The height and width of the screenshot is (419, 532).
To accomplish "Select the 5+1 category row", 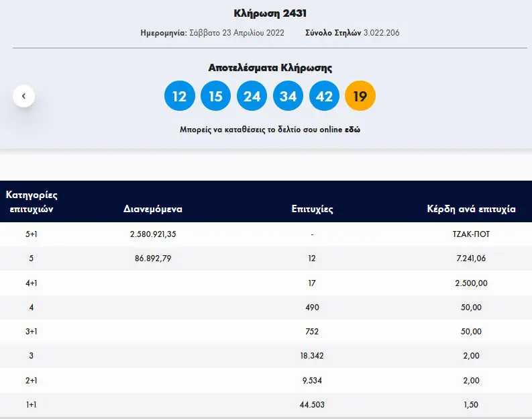I will (x=266, y=234).
